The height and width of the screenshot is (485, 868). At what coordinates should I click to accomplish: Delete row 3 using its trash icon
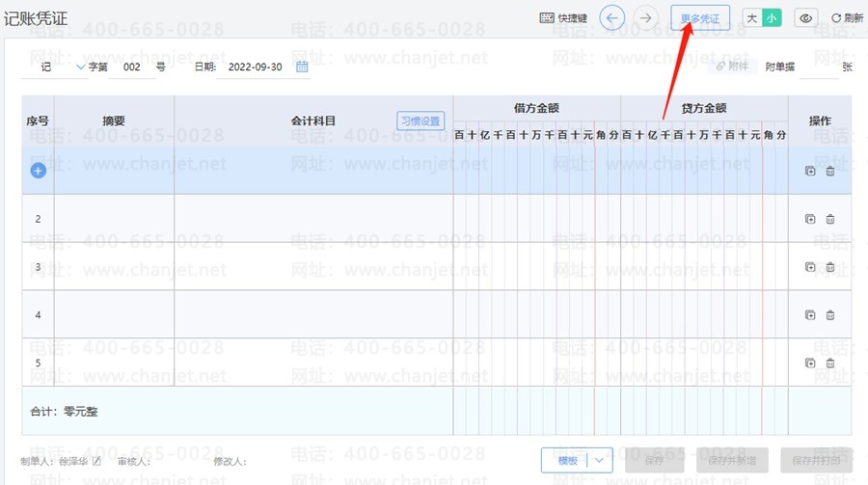[x=830, y=267]
